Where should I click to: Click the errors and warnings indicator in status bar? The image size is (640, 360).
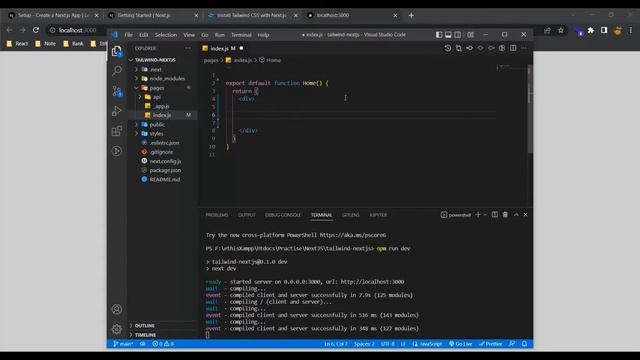pos(163,344)
